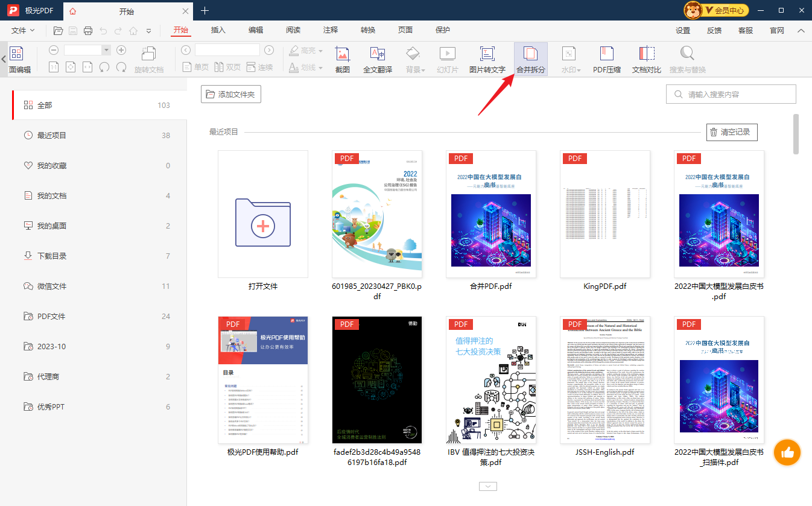Viewport: 812px width, 506px height.
Task: Open the 文件 file menu dropdown
Action: (23, 31)
